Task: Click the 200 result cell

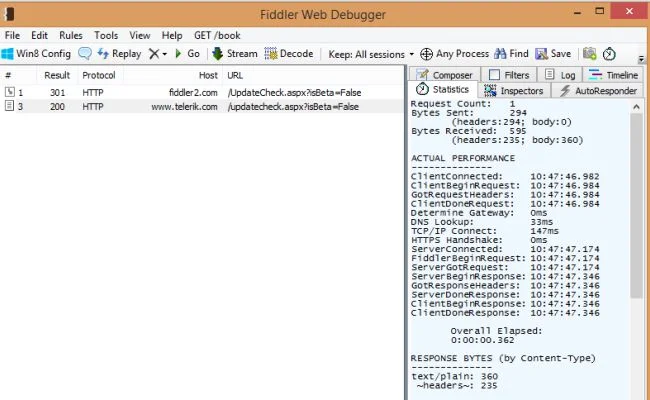Action: point(58,107)
